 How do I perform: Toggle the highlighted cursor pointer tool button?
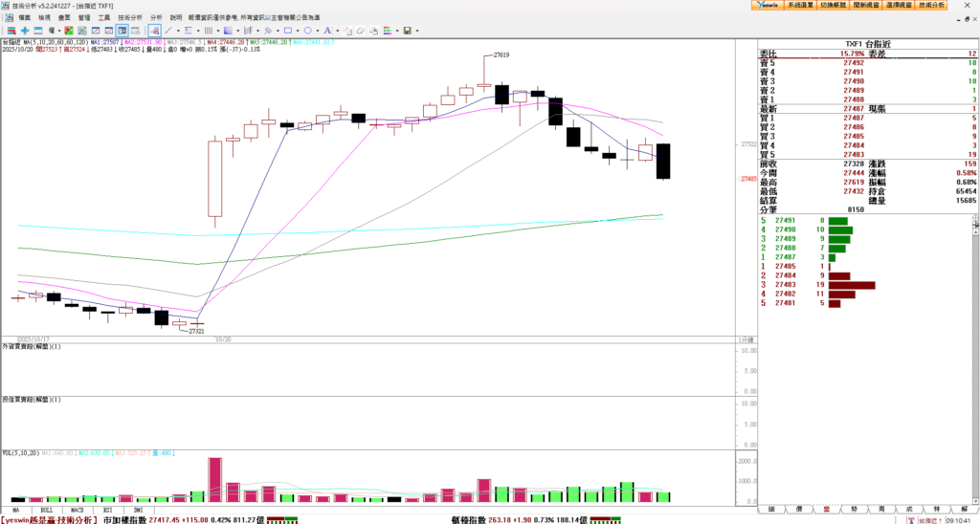tap(155, 31)
